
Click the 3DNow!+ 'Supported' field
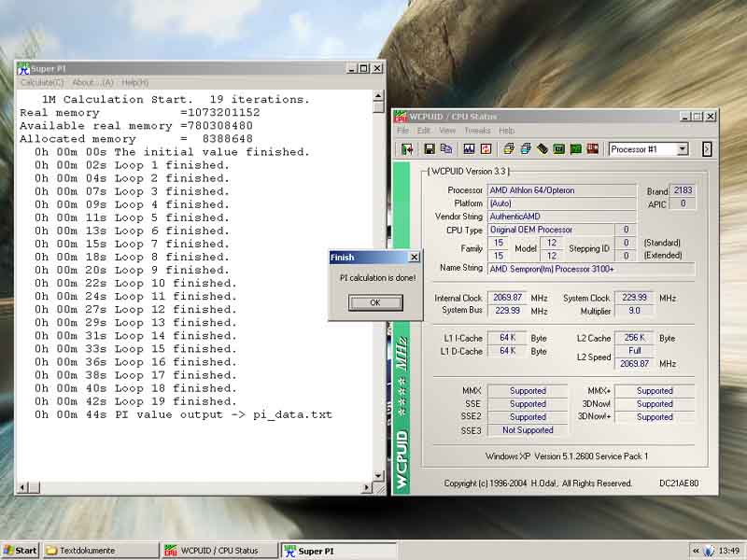(x=655, y=417)
